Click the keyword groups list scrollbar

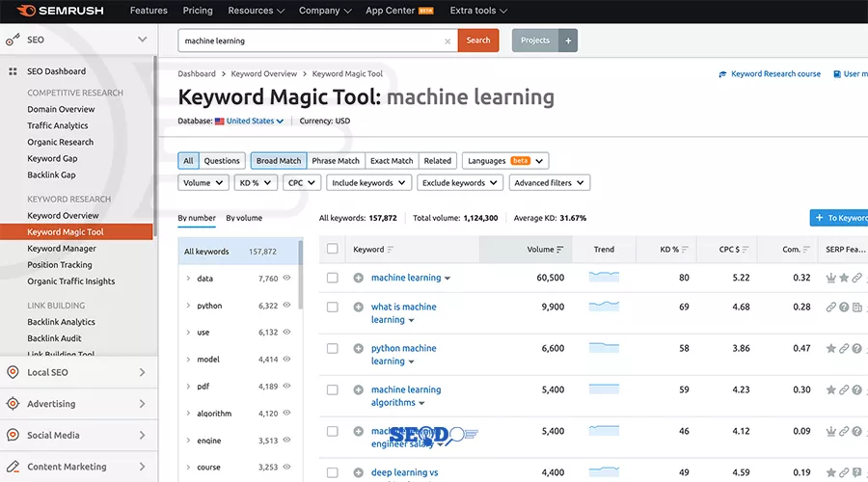[301, 274]
